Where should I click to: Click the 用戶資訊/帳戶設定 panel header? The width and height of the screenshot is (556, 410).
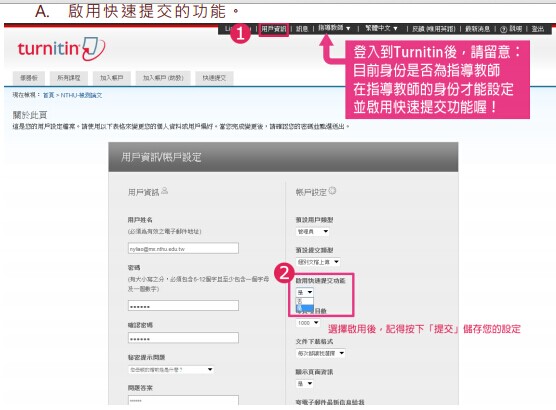point(283,157)
